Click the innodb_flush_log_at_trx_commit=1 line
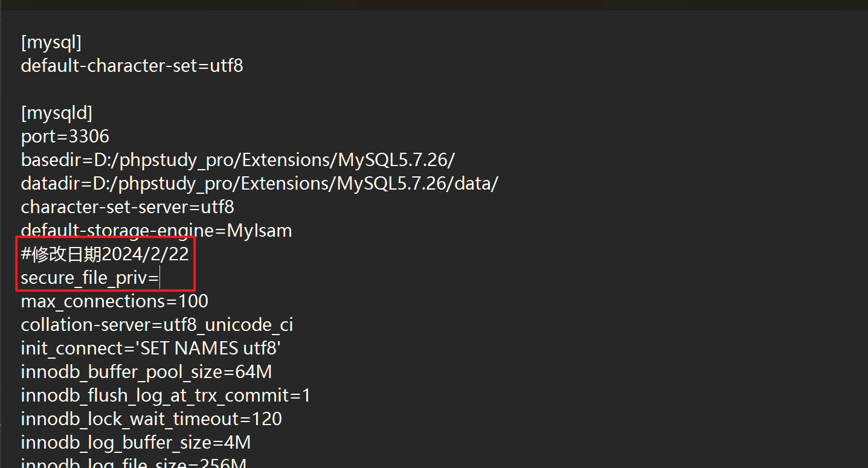 (x=166, y=396)
